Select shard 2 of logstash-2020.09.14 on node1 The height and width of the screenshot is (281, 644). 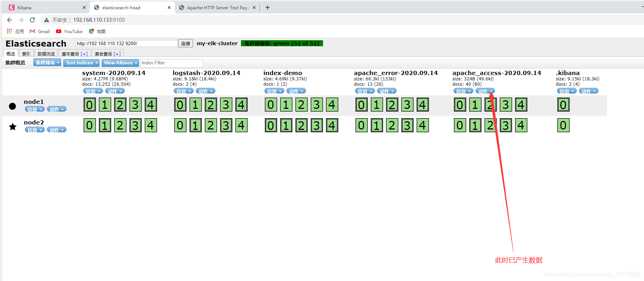[x=211, y=105]
